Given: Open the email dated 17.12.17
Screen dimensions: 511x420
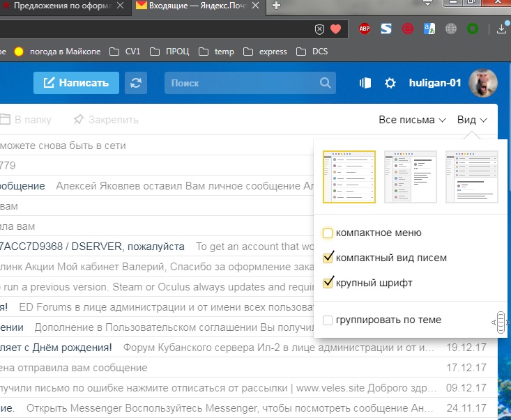Looking at the screenshot, I should coord(249,368).
